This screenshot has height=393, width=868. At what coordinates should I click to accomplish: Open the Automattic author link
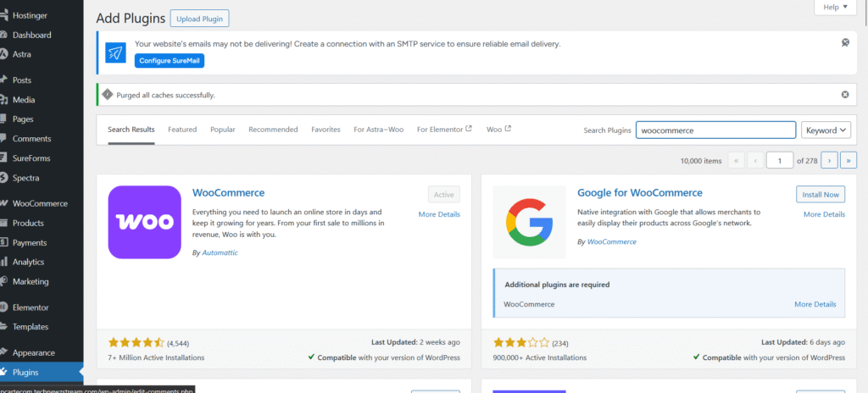pyautogui.click(x=220, y=252)
